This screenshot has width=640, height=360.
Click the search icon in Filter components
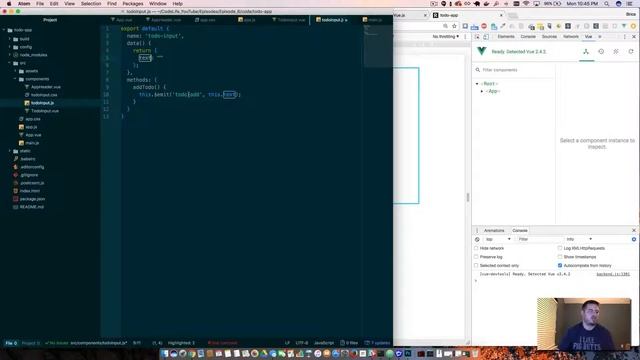pos(478,70)
